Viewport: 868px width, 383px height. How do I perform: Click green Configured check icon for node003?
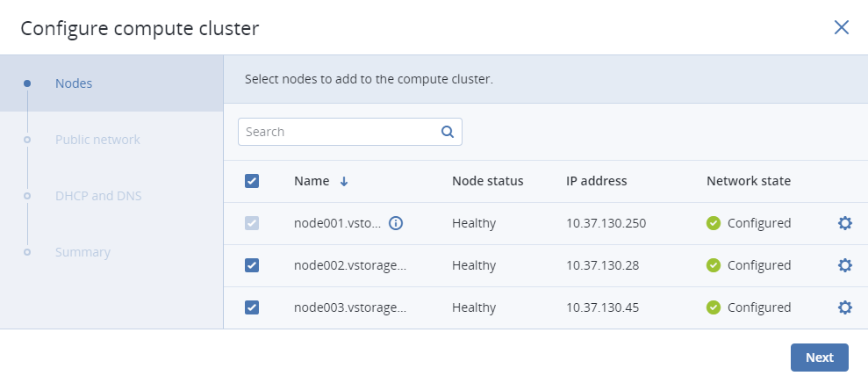[x=714, y=307]
